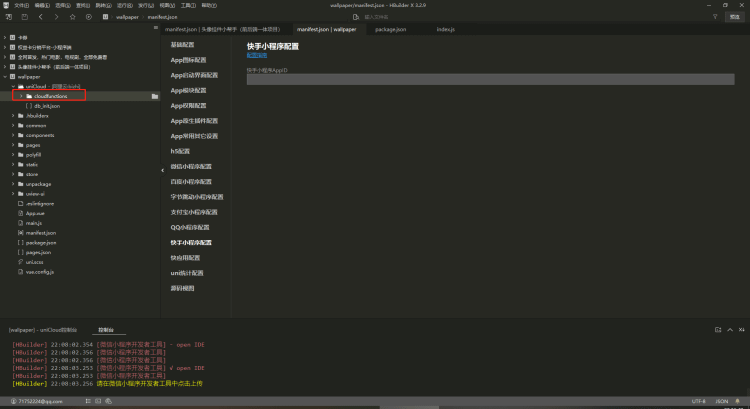Click the run play icon in toolbar
The width and height of the screenshot is (750, 409).
(88, 17)
